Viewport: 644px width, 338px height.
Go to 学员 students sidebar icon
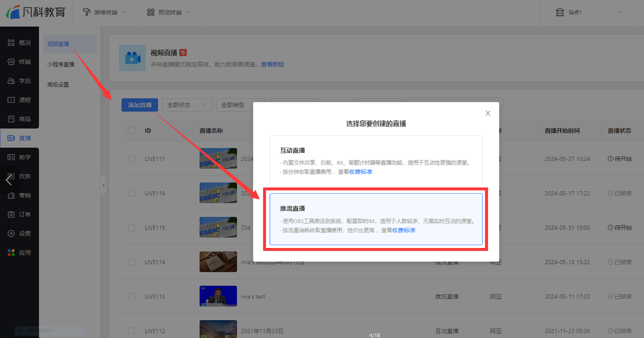tap(11, 81)
